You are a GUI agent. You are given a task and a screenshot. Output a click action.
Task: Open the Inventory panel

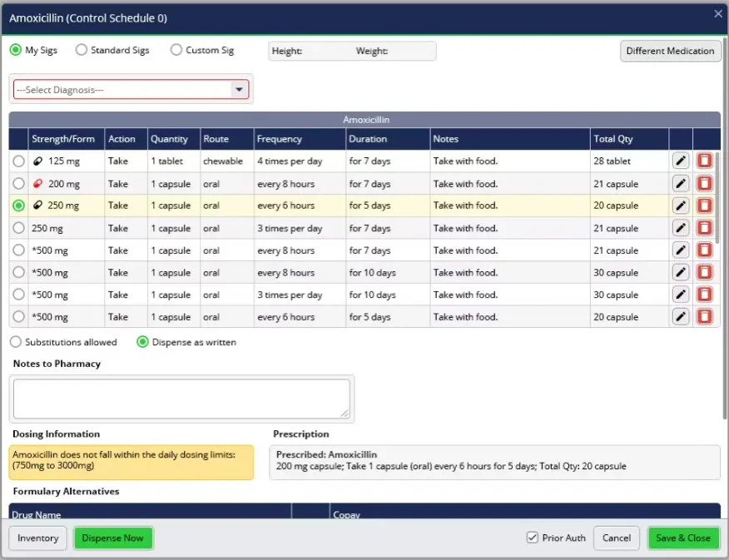point(37,538)
